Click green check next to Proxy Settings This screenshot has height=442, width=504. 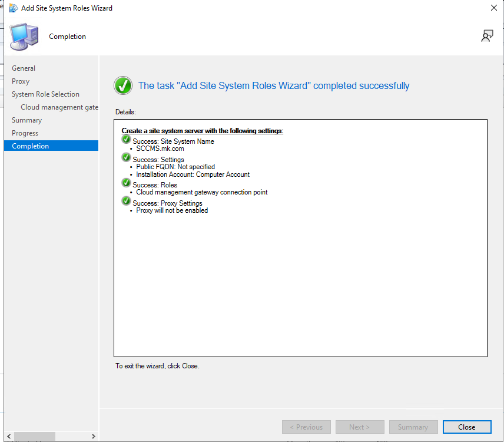[126, 202]
